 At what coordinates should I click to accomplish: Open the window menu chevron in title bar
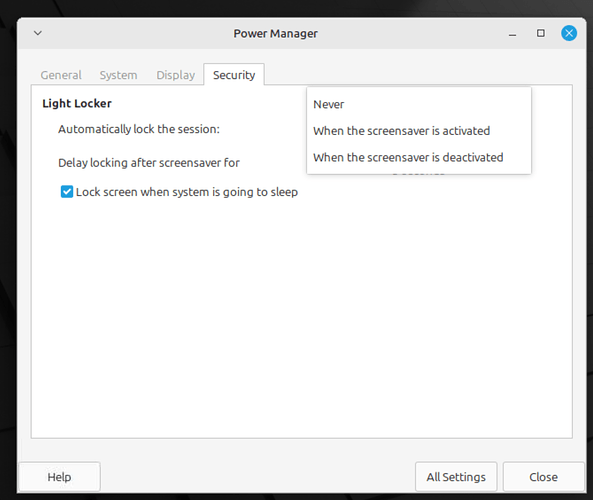[x=38, y=33]
